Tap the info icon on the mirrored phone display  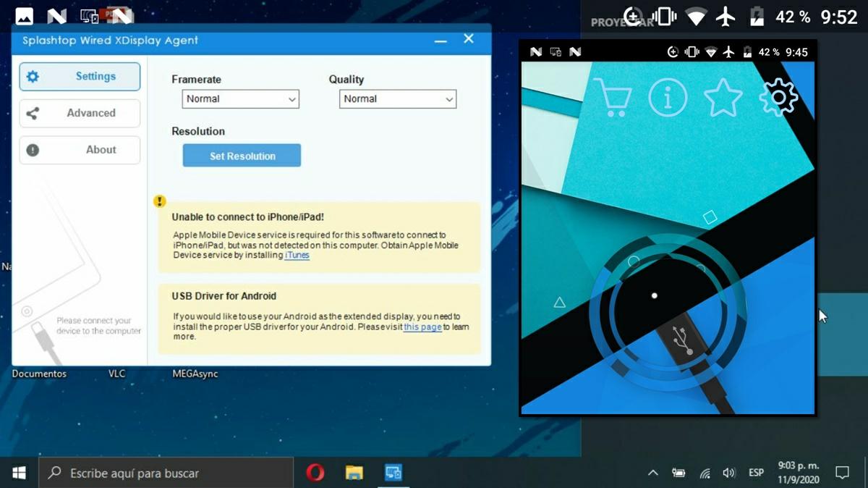coord(668,96)
